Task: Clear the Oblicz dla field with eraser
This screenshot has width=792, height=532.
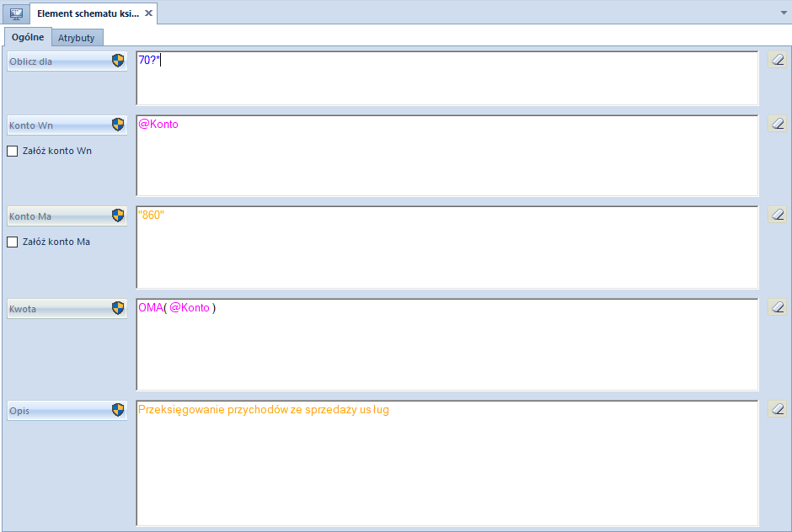Action: pos(778,60)
